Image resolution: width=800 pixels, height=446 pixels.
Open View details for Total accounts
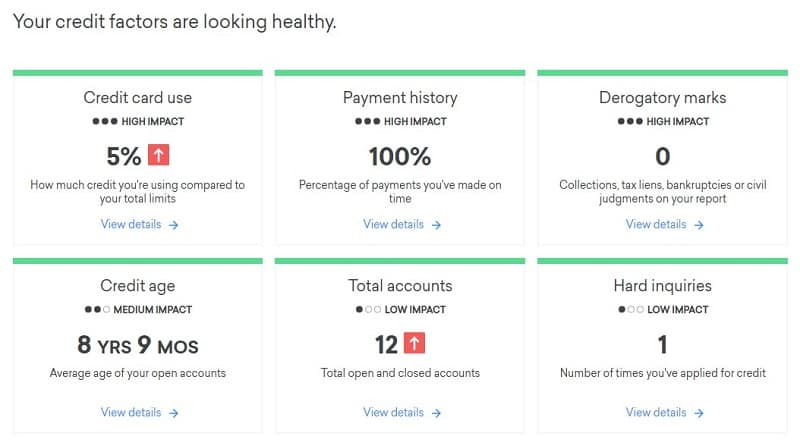(x=400, y=413)
